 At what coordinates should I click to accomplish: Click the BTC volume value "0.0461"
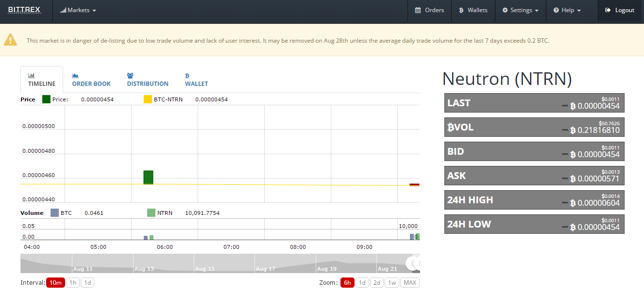point(94,213)
